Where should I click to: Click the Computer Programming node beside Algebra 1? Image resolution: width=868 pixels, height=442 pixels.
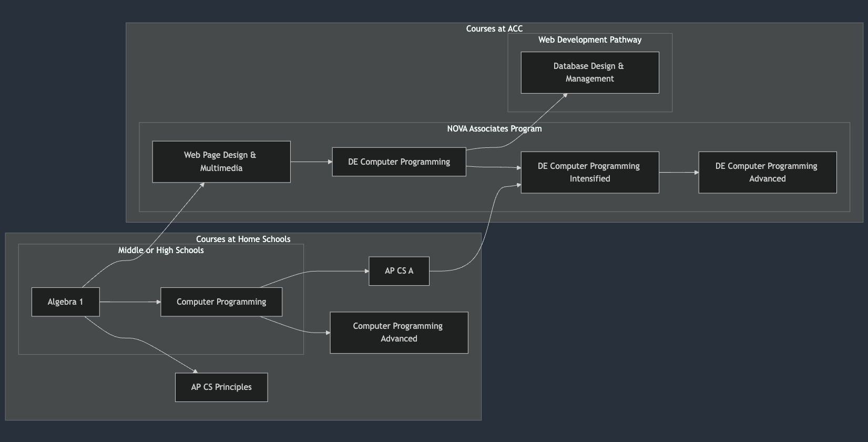[221, 302]
